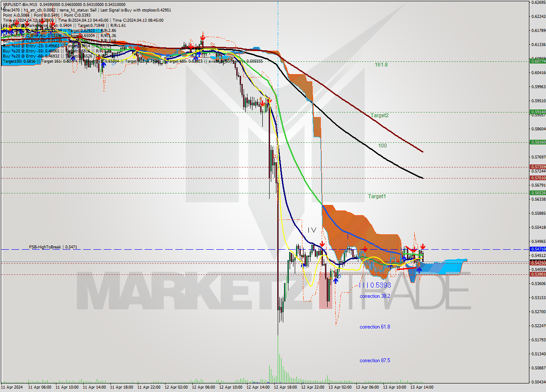
Task: Click the 0.6178 price axis label
Action: click(538, 31)
